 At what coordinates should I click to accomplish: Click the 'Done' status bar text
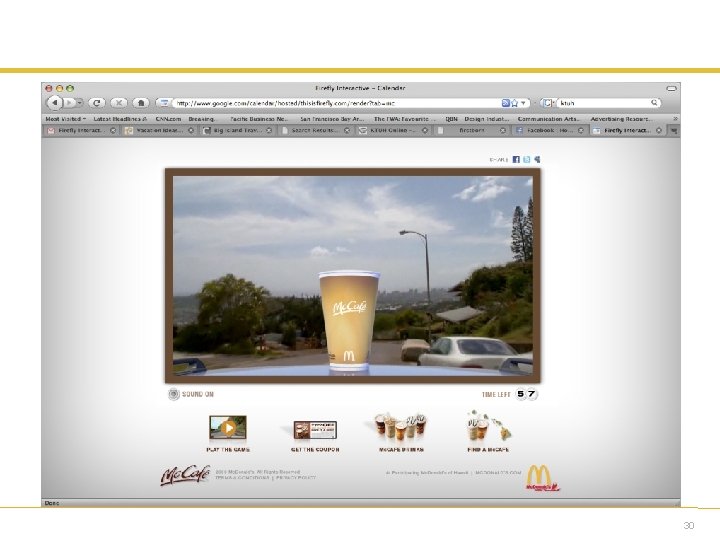click(52, 503)
